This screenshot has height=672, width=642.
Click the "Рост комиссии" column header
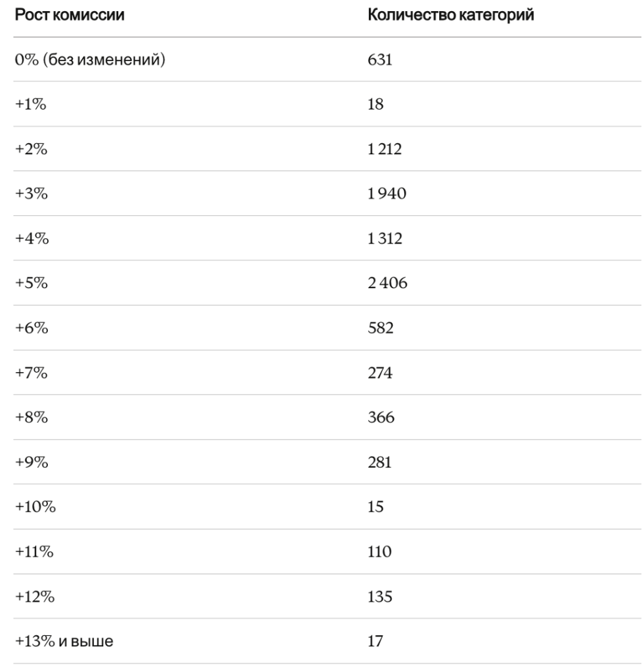(67, 15)
